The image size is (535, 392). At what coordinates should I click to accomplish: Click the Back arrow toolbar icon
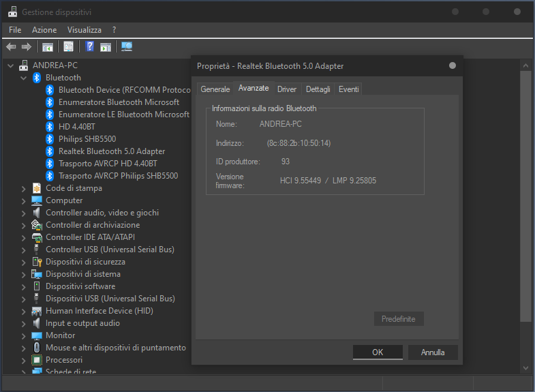point(11,46)
